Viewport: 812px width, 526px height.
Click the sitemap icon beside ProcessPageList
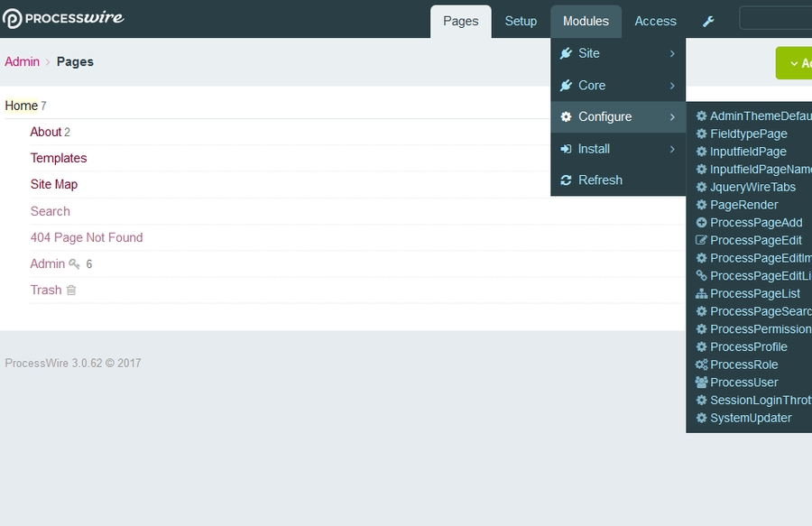(701, 294)
